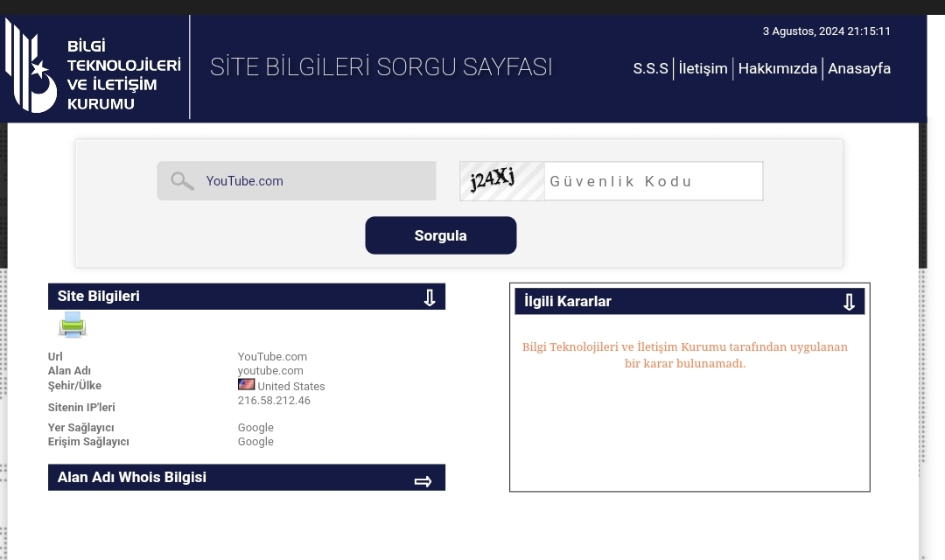Collapse the Site Bilgileri section arrow
The height and width of the screenshot is (560, 945).
429,297
